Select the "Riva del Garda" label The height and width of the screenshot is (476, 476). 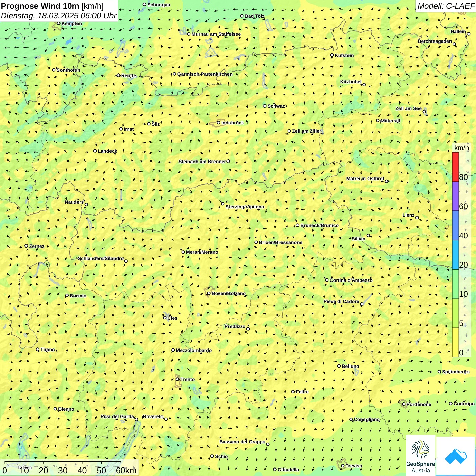click(117, 417)
